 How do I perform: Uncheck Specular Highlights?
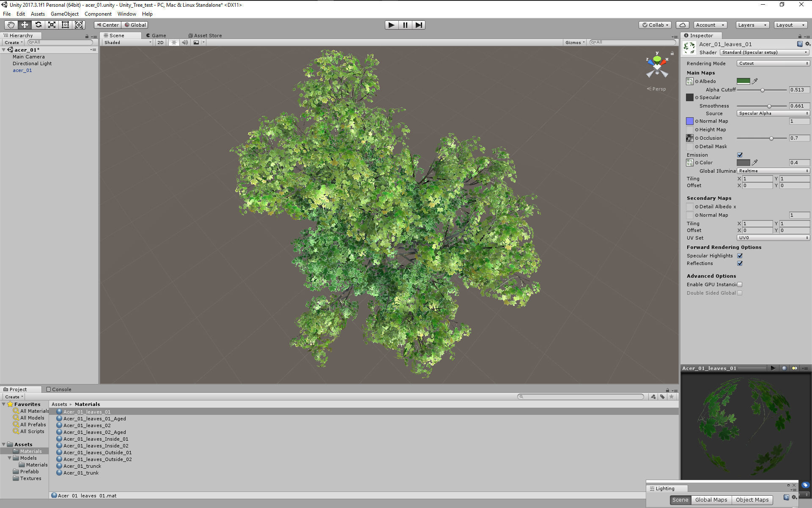pos(740,256)
